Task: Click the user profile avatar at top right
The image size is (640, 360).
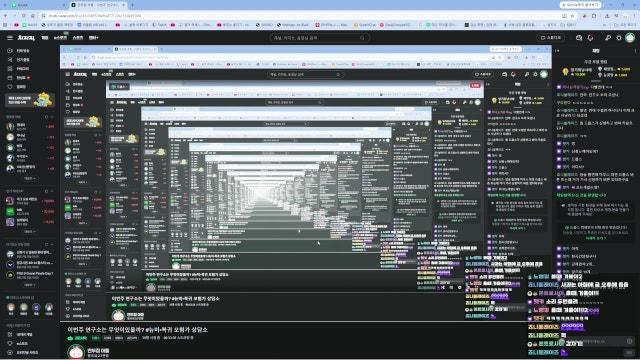Action: 630,38
